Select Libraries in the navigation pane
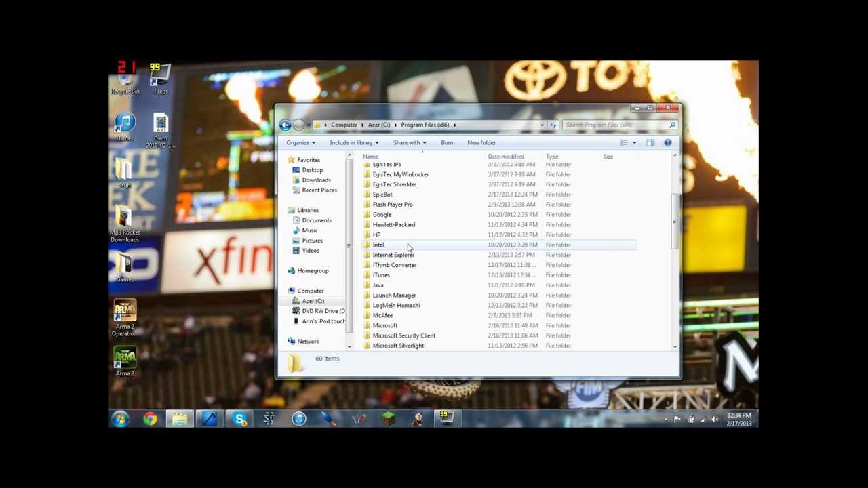Screen dimensions: 868x488 click(x=308, y=210)
